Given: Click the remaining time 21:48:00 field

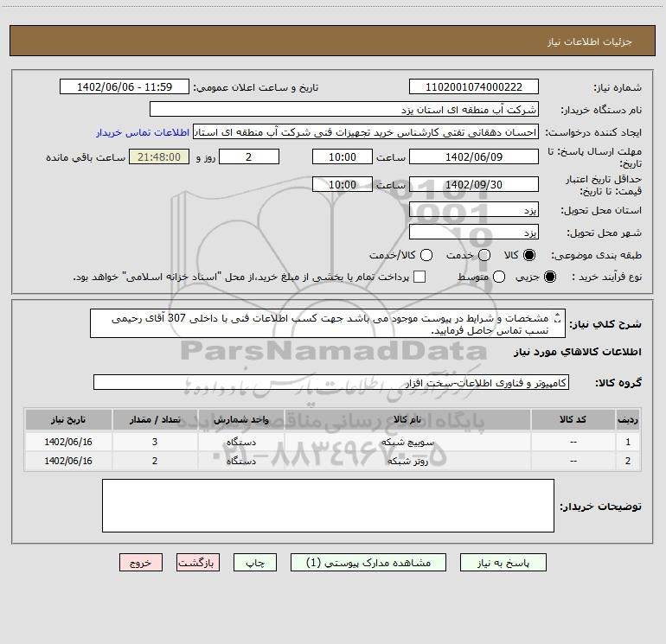Looking at the screenshot, I should point(159,156).
